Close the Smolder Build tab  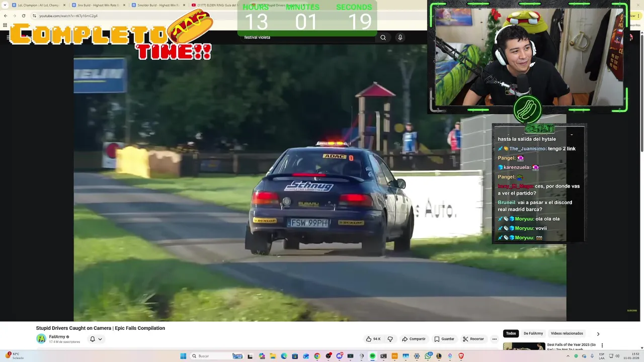pos(184,5)
